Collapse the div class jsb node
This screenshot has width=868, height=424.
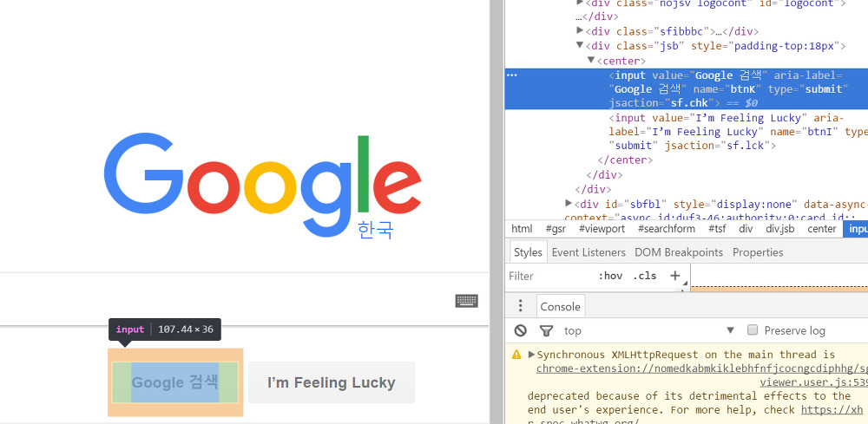580,45
